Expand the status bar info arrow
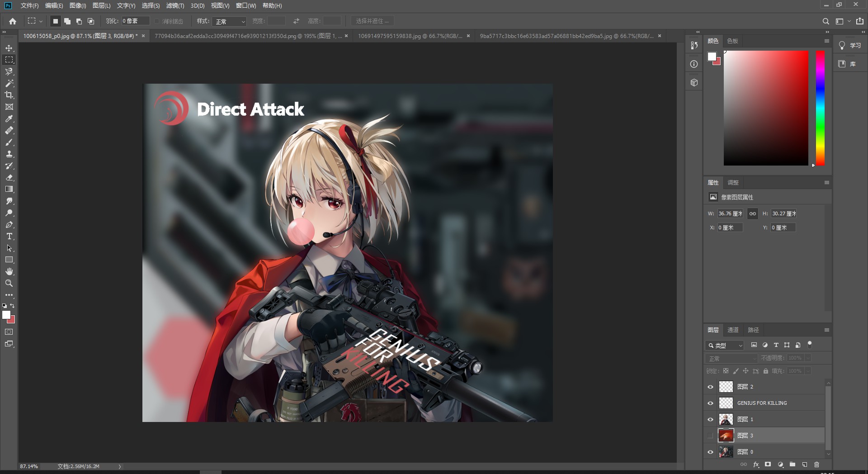The height and width of the screenshot is (474, 868). (x=120, y=466)
